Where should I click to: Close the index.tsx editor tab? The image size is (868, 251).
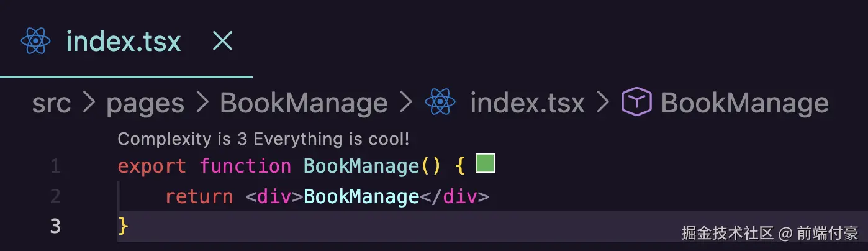tap(222, 41)
